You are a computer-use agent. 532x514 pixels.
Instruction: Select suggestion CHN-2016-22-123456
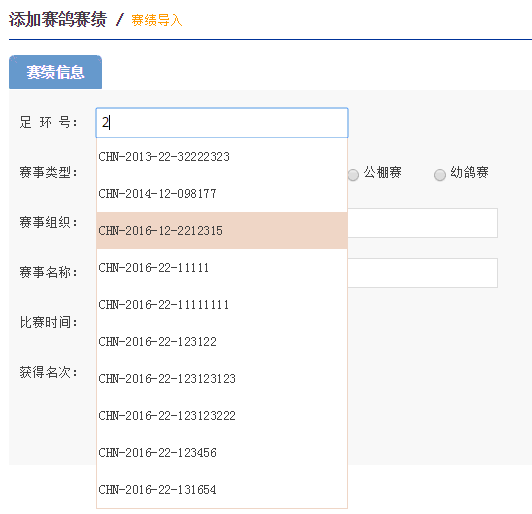222,453
